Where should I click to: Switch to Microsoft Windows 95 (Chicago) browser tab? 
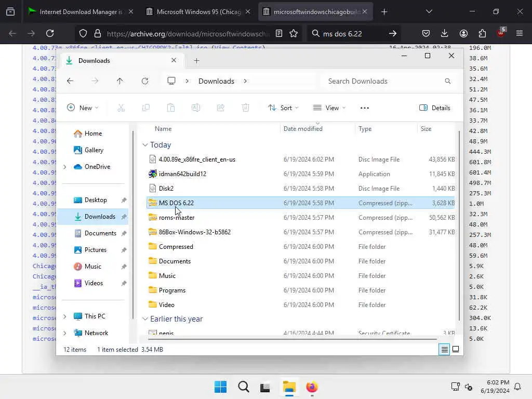point(198,11)
